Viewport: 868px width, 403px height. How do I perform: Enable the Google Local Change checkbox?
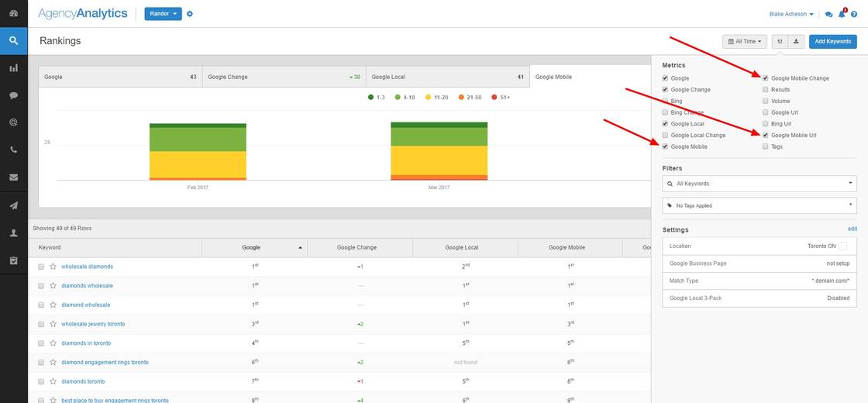click(x=665, y=135)
